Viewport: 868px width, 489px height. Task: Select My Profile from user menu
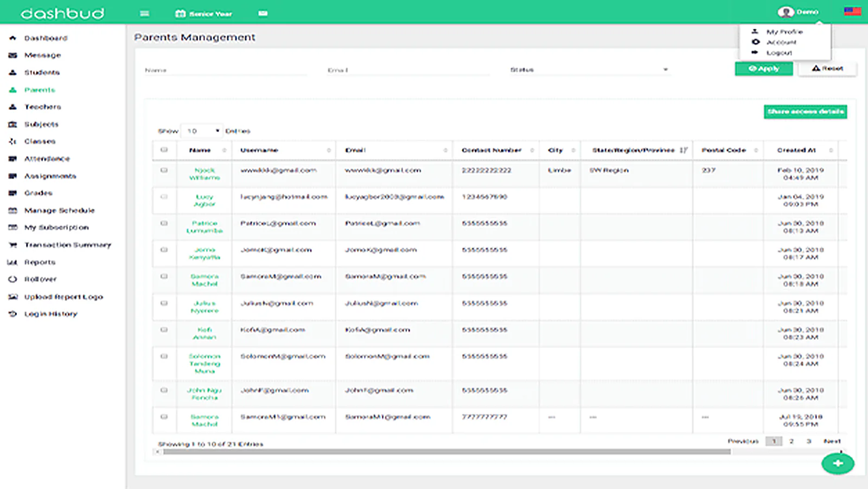coord(784,32)
